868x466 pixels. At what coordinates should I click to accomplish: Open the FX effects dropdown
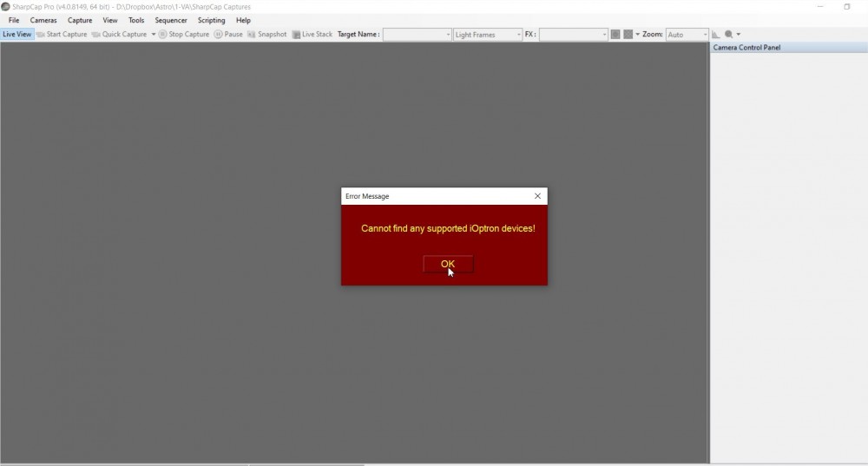[574, 35]
